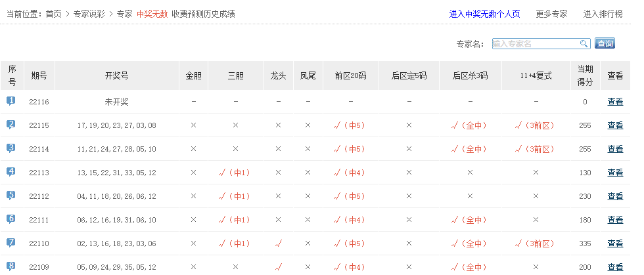Click 中奖无数 expert name in breadcrumb
The image size is (644, 275).
point(151,14)
